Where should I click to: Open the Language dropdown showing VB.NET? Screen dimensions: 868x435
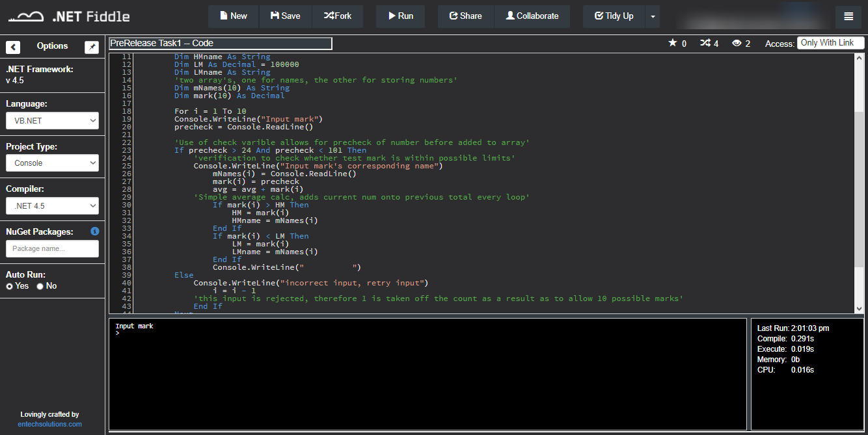(x=52, y=120)
